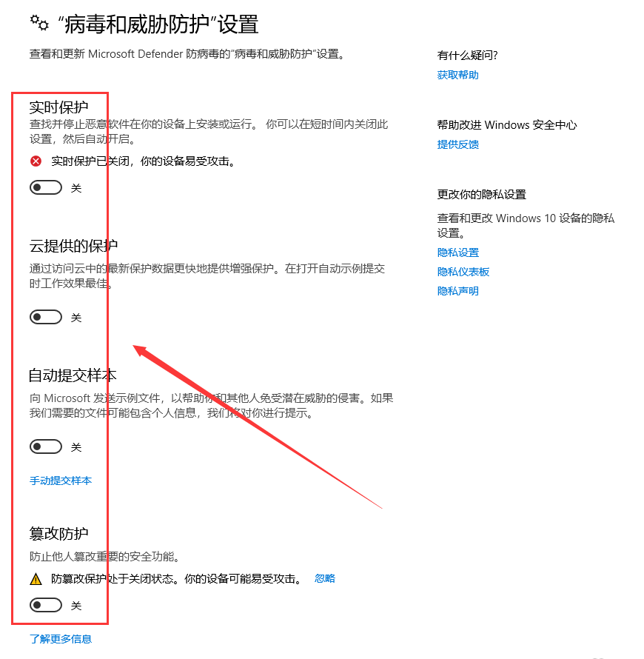Open the 隐私设置 link
The image size is (644, 659).
(458, 252)
